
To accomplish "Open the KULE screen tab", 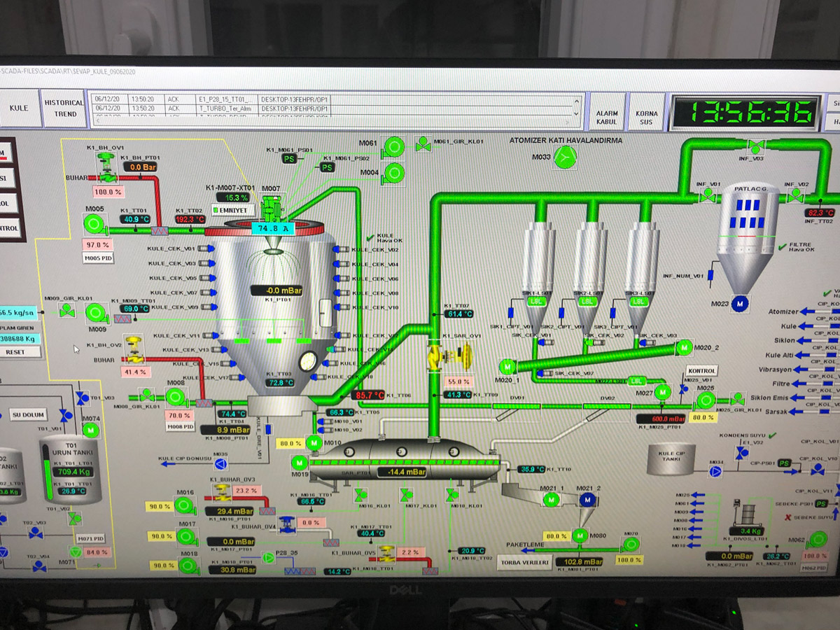I will 19,108.
